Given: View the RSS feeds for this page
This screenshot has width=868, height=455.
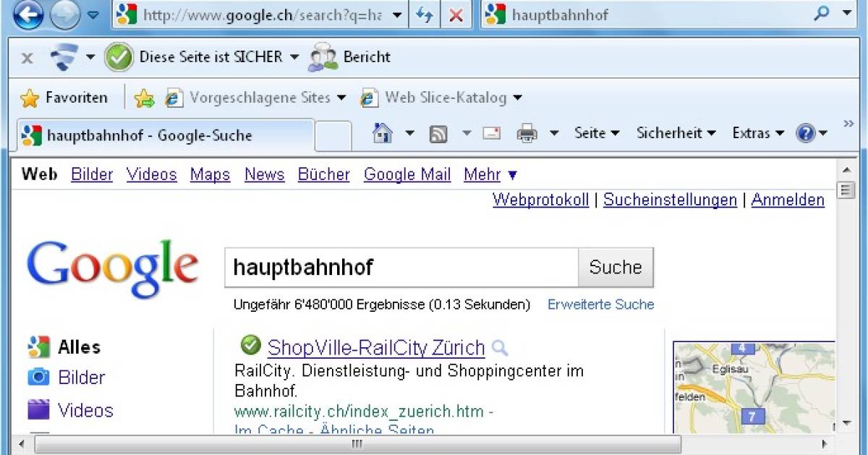Looking at the screenshot, I should [x=439, y=133].
